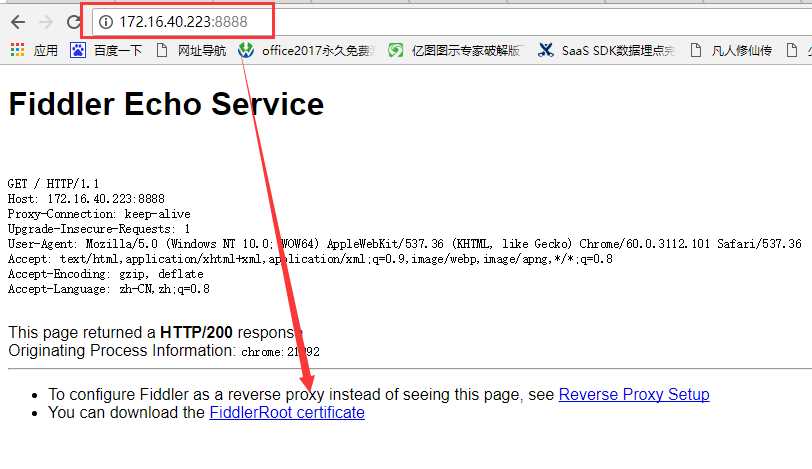Click the User-Agent header line

tap(404, 244)
